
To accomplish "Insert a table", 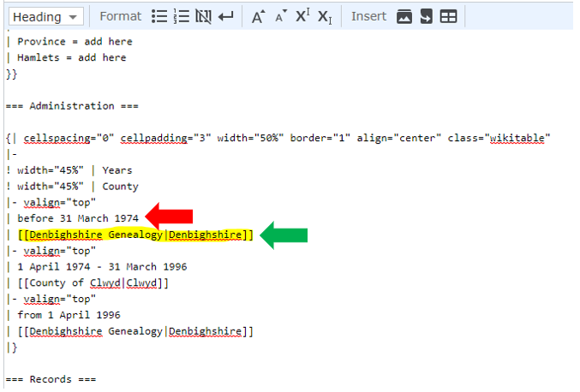I will click(x=448, y=16).
